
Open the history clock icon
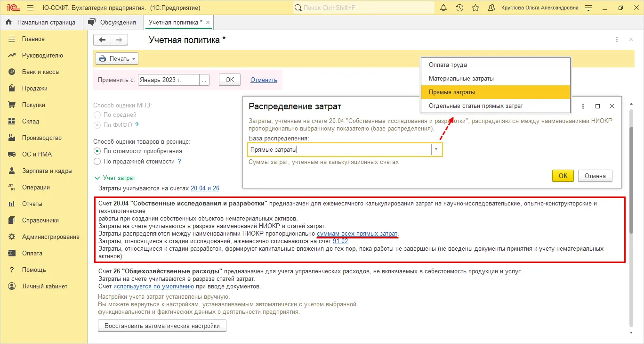coord(459,8)
